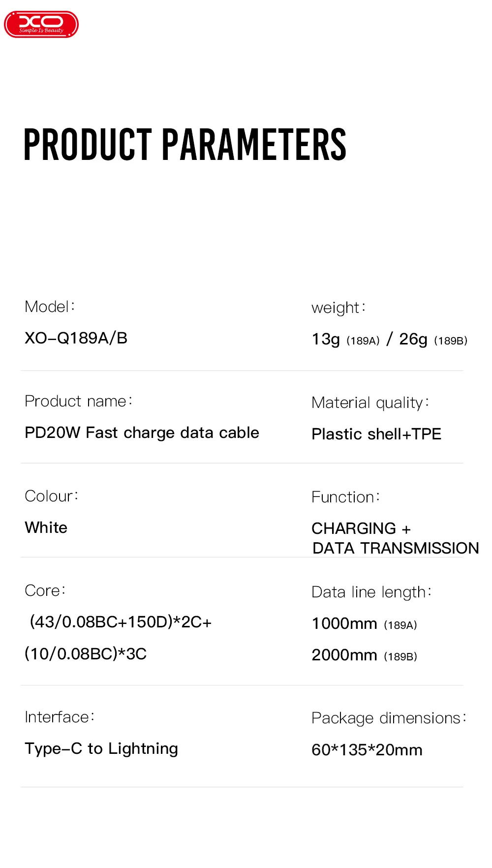Click the White colour value
Viewport: 492px width, 868px height.
click(46, 527)
